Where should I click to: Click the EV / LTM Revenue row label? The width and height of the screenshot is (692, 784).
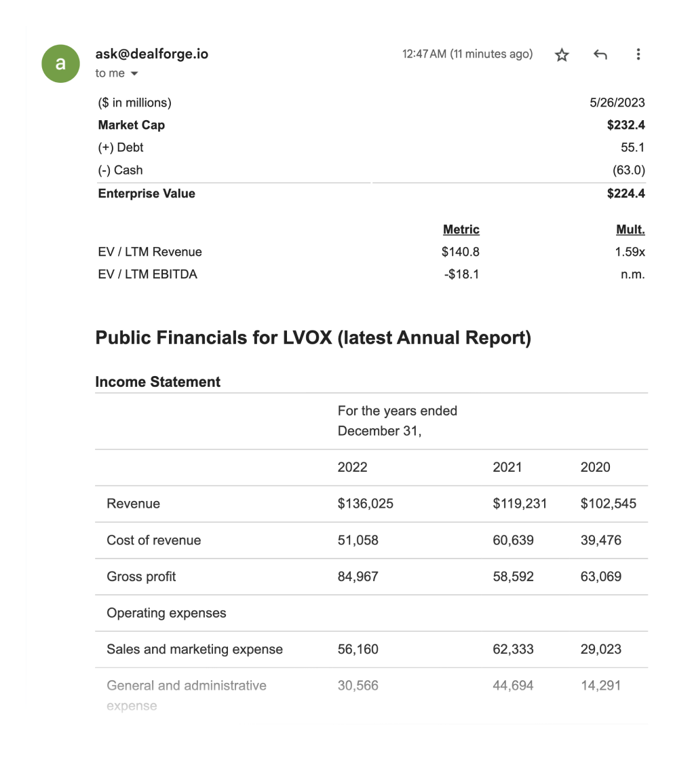[x=150, y=252]
